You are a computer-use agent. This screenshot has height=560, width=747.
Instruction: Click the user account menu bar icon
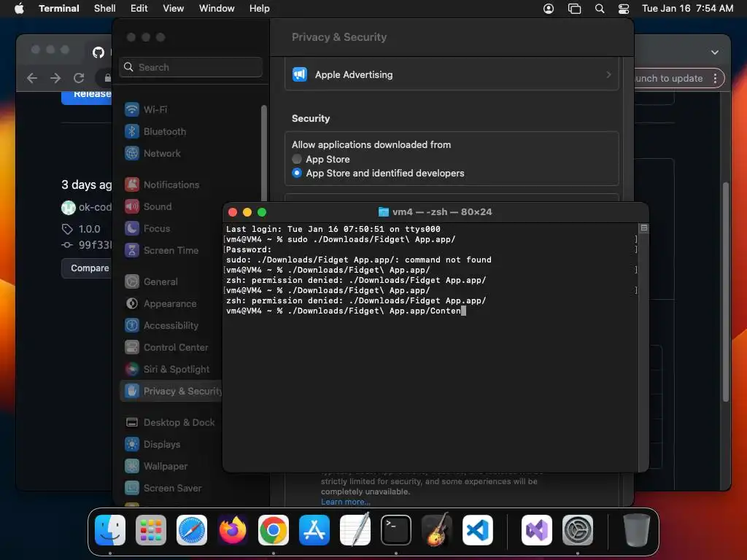pyautogui.click(x=549, y=9)
